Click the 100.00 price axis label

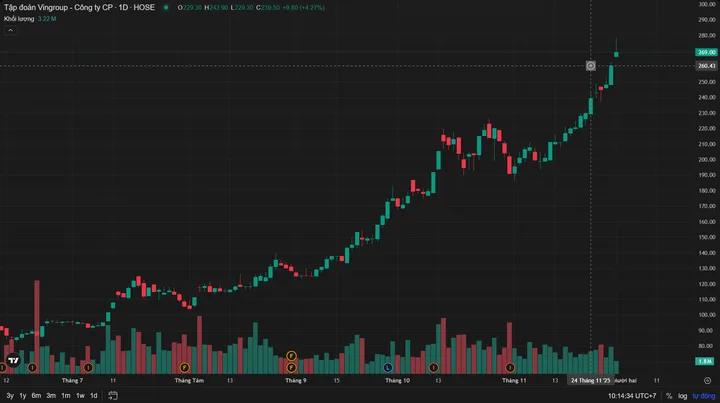[x=707, y=315]
